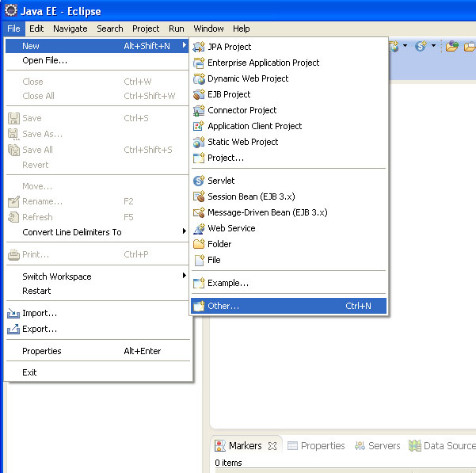Select the Other... Ctrl+N entry
The image size is (476, 473).
(x=288, y=306)
